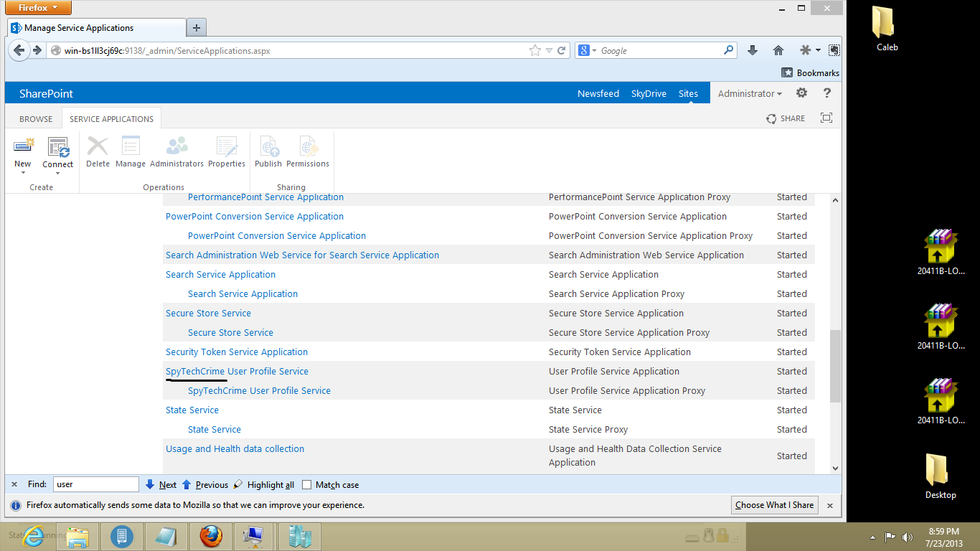Image resolution: width=980 pixels, height=551 pixels.
Task: Click the Action Center flag tray icon
Action: click(890, 537)
